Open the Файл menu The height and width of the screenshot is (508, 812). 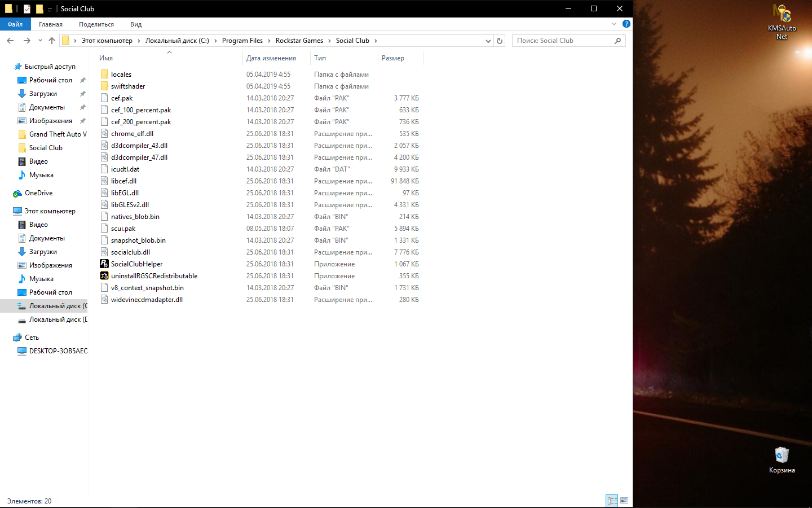click(x=15, y=24)
